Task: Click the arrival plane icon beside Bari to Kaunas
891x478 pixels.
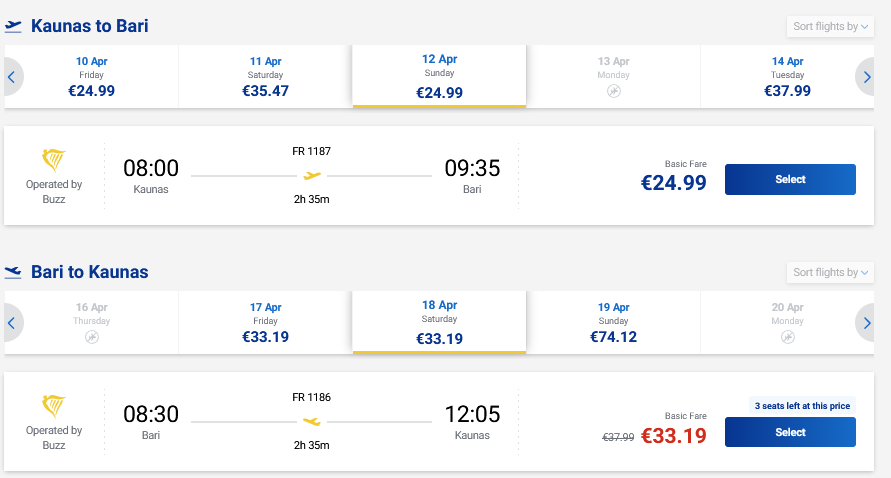Action: click(x=13, y=272)
